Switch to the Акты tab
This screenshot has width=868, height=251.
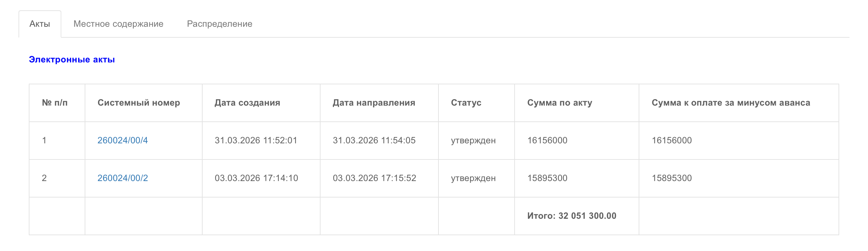[40, 24]
